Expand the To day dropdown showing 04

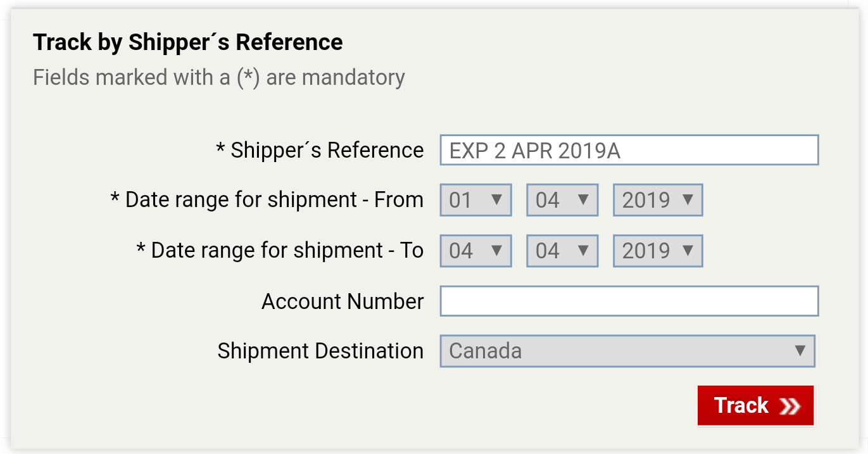[476, 251]
